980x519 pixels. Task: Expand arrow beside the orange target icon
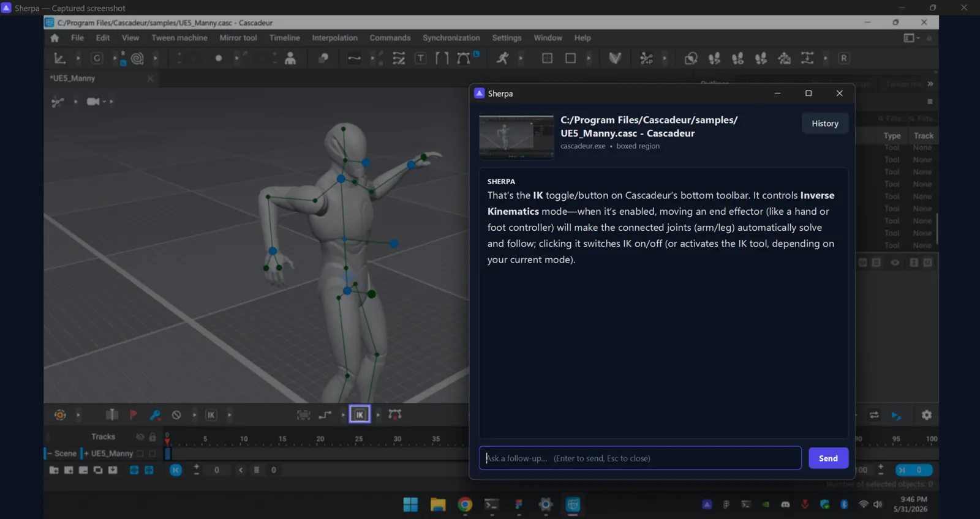pyautogui.click(x=78, y=415)
